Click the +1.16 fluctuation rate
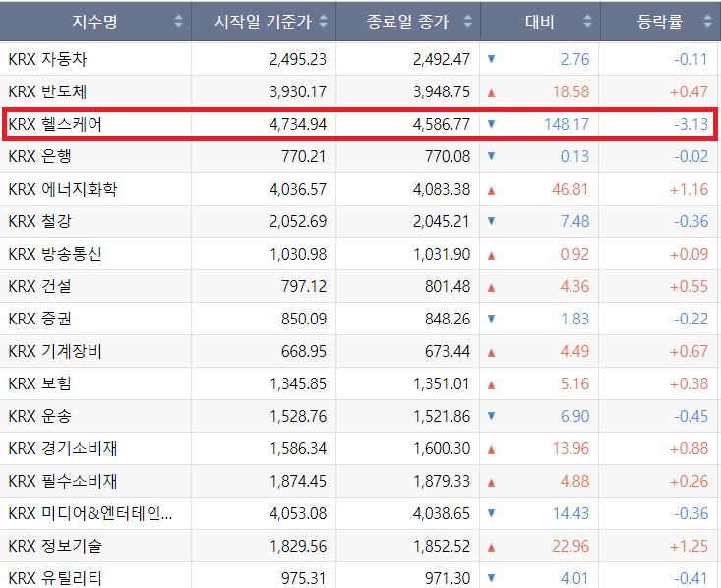Screen dimensions: 721x588 (x=689, y=189)
